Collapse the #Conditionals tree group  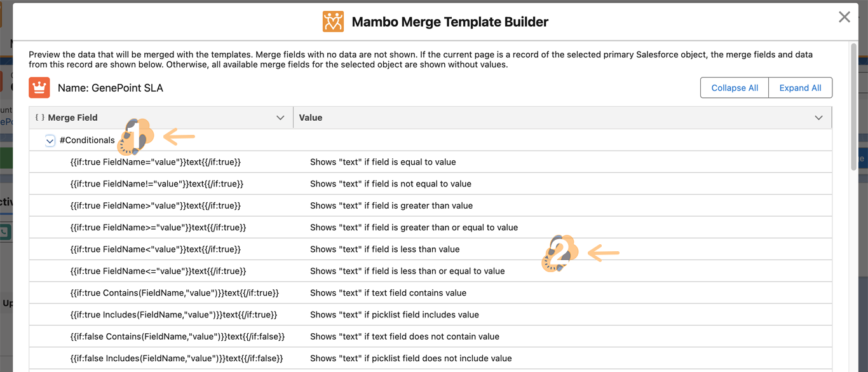click(50, 141)
